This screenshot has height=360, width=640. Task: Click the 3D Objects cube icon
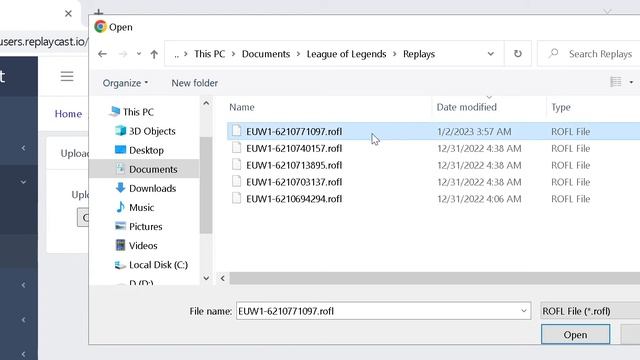tap(120, 131)
